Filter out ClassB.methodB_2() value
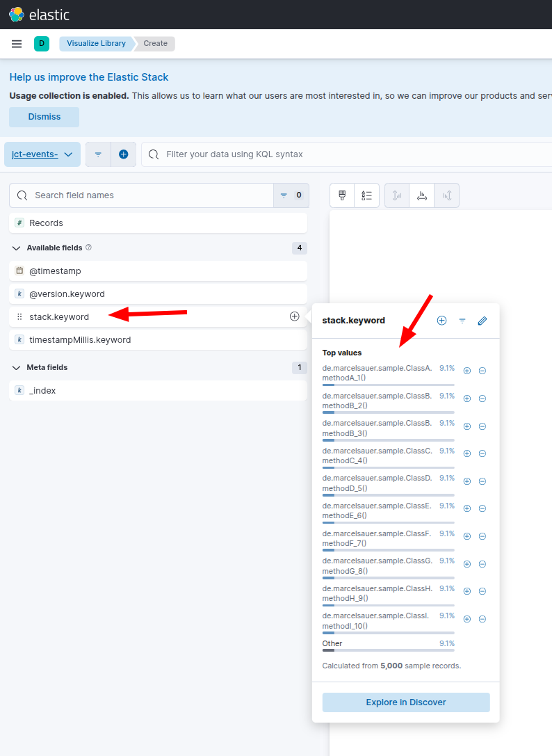Screen dimensions: 552x756 coord(482,399)
